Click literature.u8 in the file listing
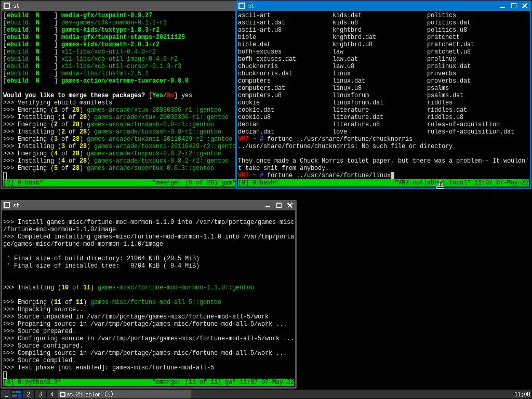532x399 pixels. [356, 124]
